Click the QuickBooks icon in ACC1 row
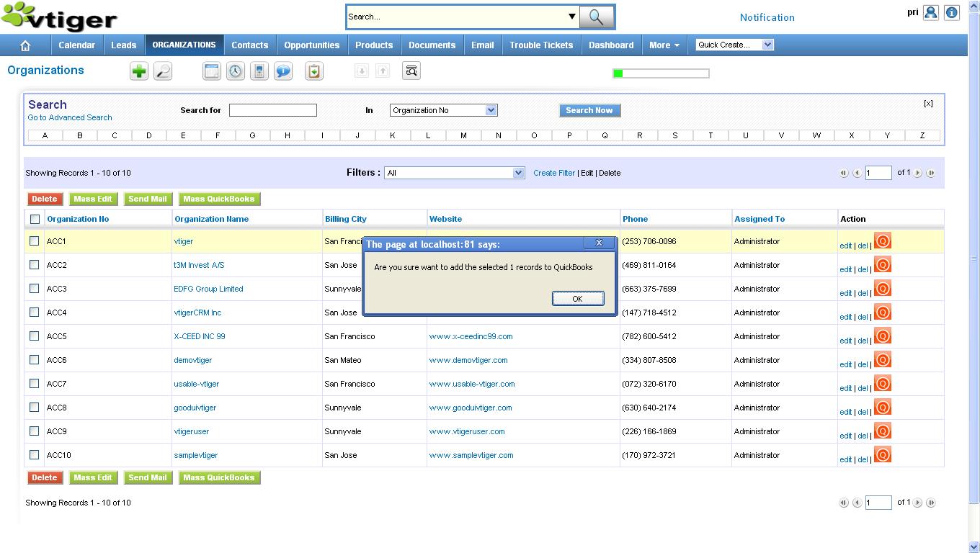The image size is (980, 553). pyautogui.click(x=883, y=240)
